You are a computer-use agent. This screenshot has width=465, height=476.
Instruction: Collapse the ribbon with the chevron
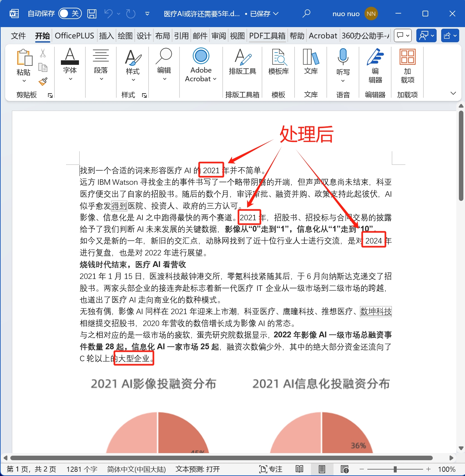click(453, 93)
